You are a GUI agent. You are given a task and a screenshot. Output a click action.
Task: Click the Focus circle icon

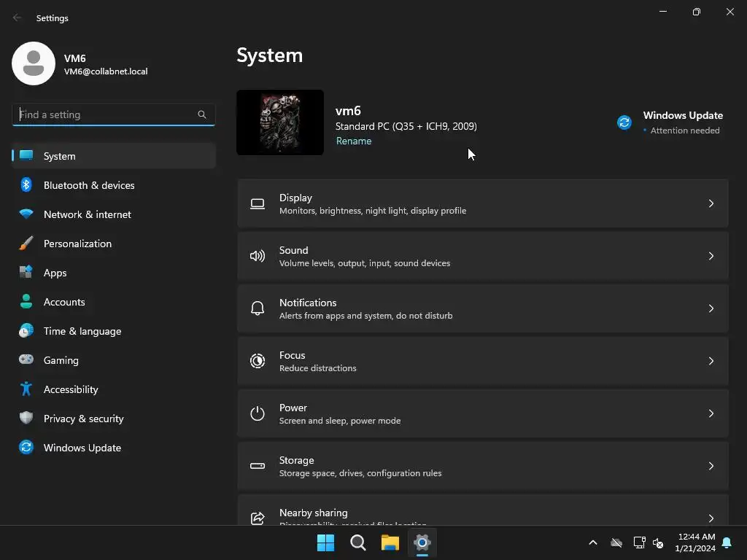(258, 361)
